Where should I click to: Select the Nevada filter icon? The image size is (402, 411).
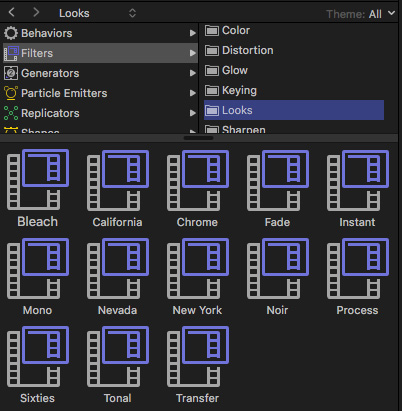tap(118, 268)
